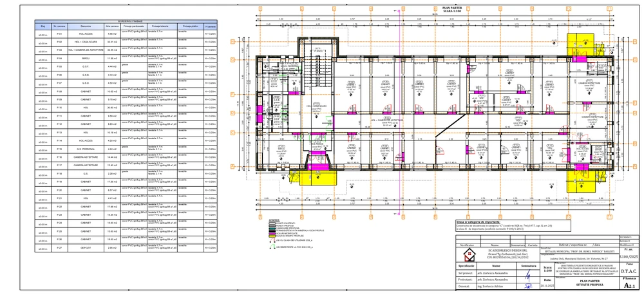Click the 'Etaj' column header
644x295 pixels.
(x=43, y=26)
